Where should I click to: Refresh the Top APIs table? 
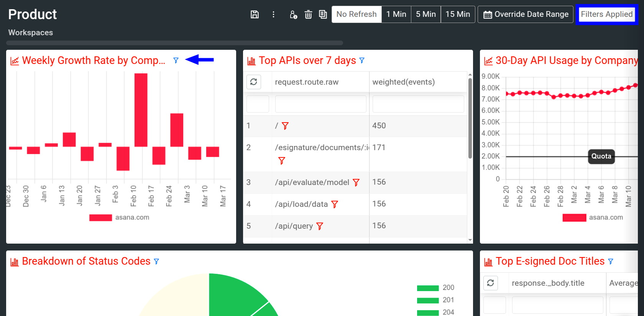(x=254, y=82)
